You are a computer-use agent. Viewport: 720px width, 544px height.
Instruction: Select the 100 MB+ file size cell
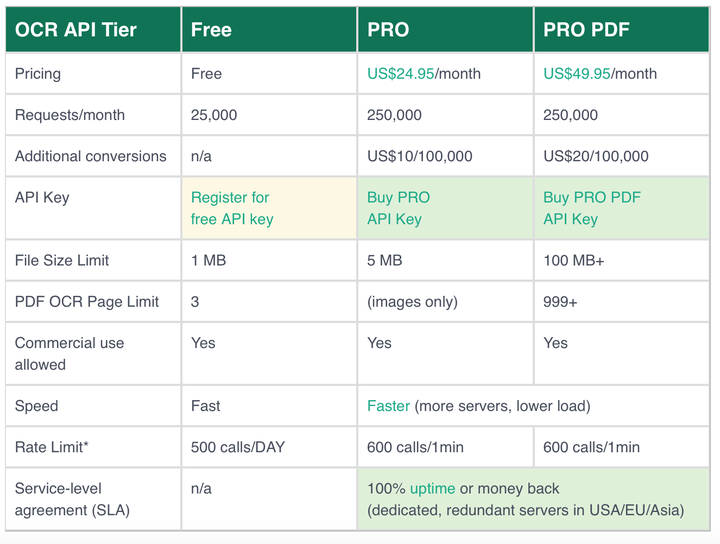[x=577, y=260]
